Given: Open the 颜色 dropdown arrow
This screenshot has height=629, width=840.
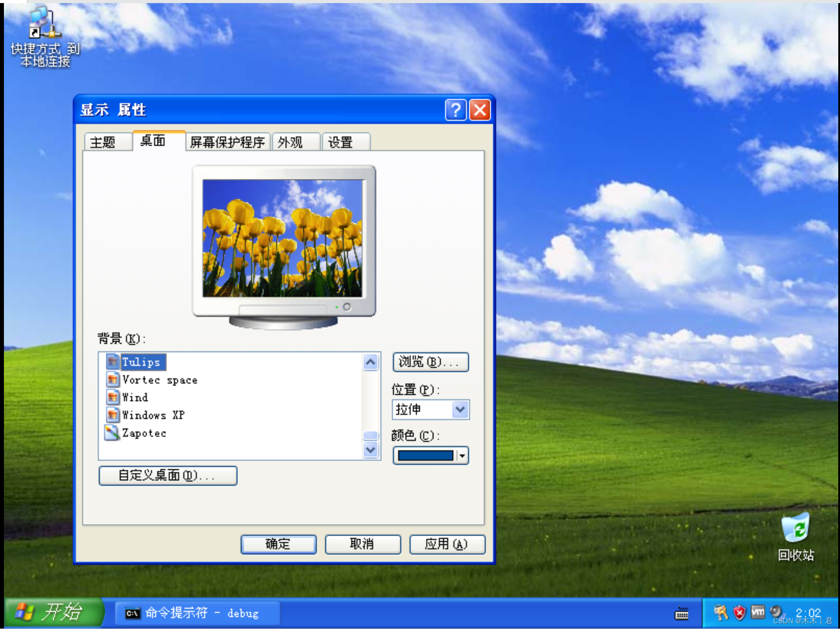Looking at the screenshot, I should pyautogui.click(x=462, y=456).
